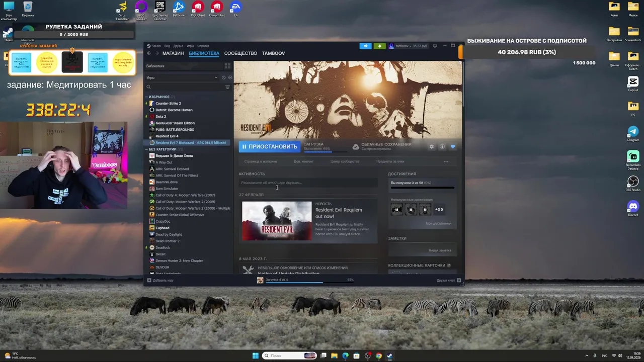This screenshot has height=362, width=644.
Task: Open game settings gear icon
Action: point(431,147)
